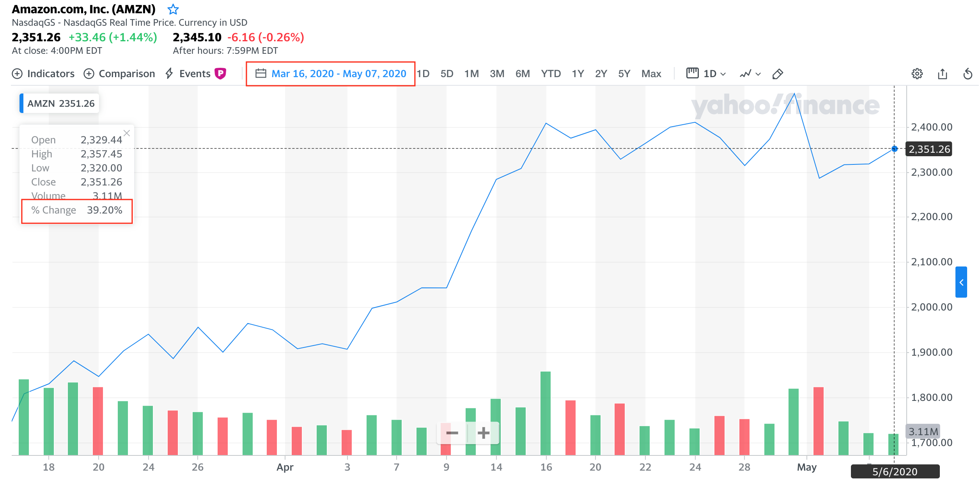The image size is (980, 494).
Task: Select the 5D time range
Action: click(447, 74)
